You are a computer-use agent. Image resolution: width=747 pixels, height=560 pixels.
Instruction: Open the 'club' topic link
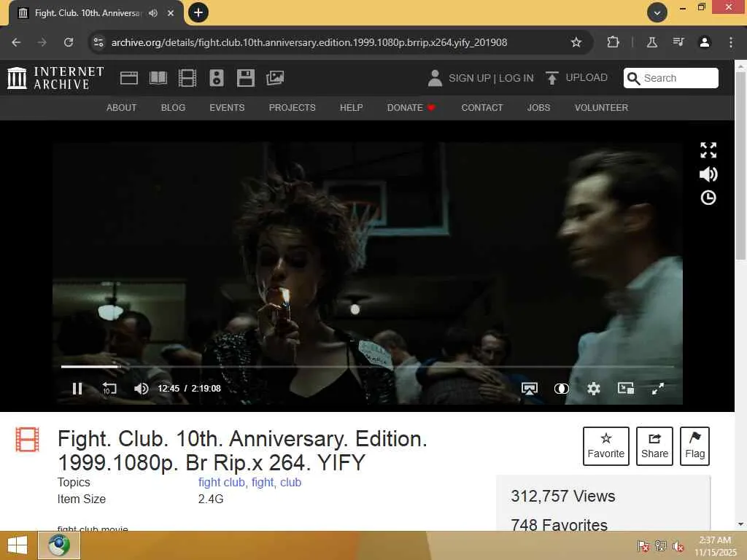290,483
